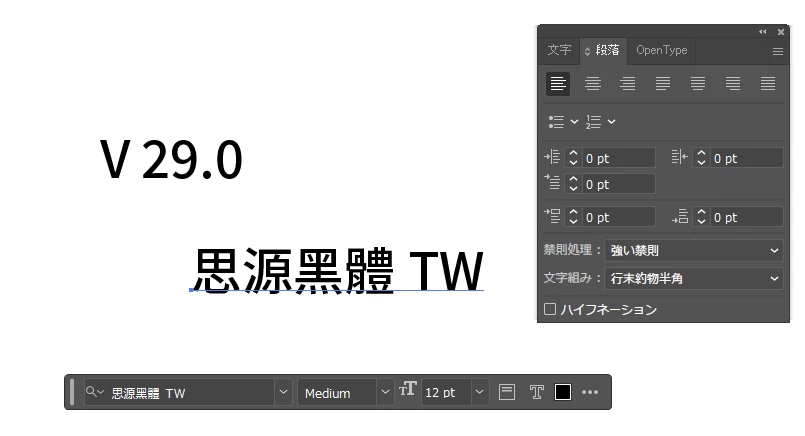Adjust right indent stepper arrows
Screen dimensions: 805x436
pyautogui.click(x=701, y=158)
